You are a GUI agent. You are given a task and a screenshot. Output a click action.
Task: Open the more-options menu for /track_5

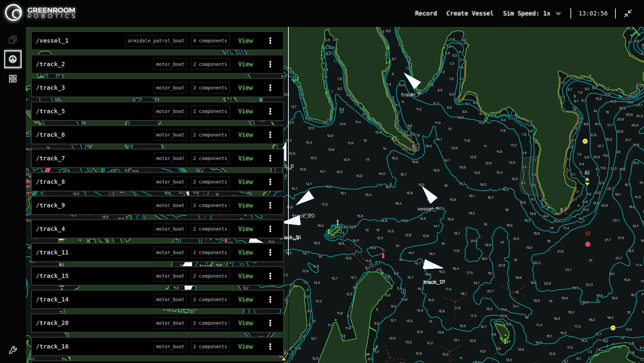pos(270,111)
